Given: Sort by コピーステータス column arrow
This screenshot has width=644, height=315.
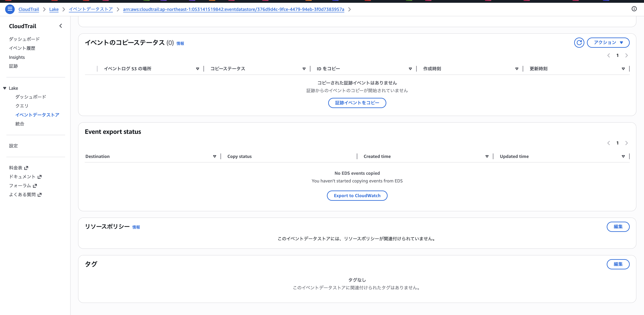Looking at the screenshot, I should [304, 69].
